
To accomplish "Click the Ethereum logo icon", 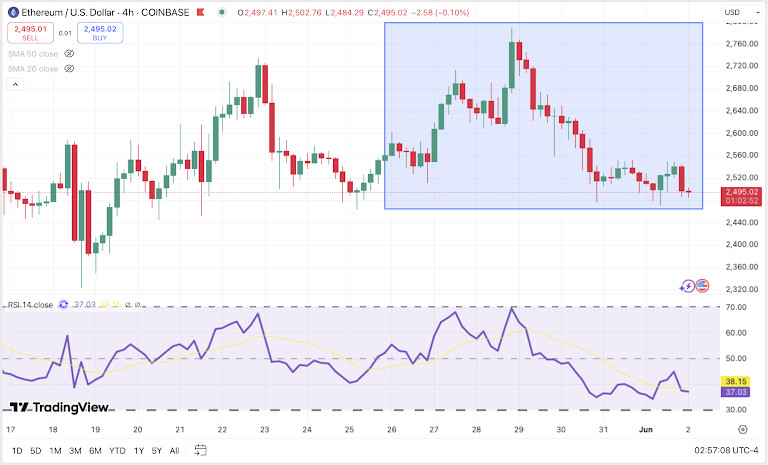I will click(x=13, y=12).
